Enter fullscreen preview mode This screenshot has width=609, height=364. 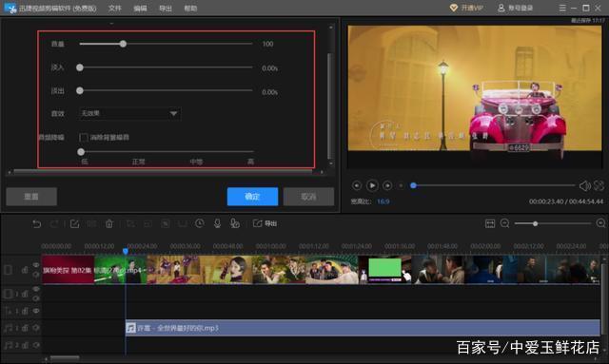pyautogui.click(x=599, y=186)
